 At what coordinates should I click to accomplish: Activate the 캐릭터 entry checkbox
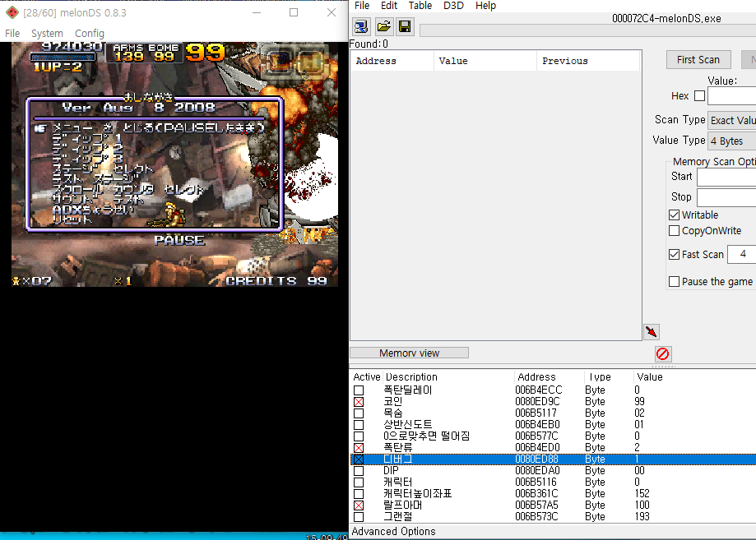point(359,482)
